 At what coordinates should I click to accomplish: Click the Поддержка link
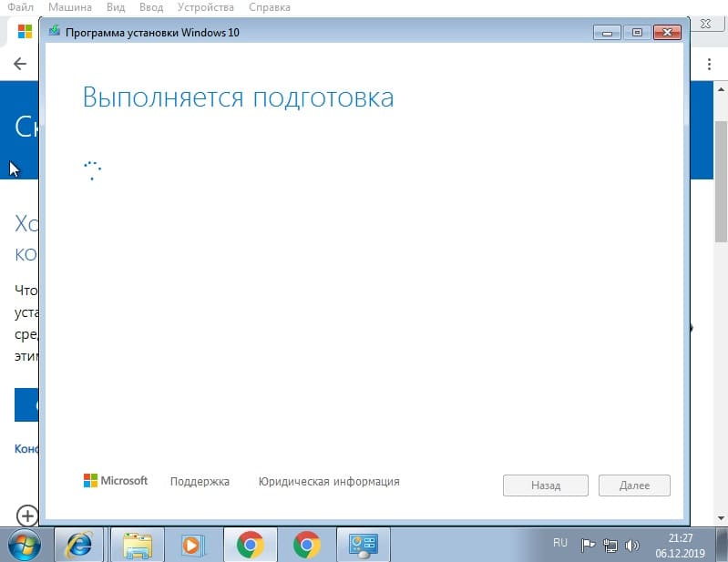pos(200,482)
